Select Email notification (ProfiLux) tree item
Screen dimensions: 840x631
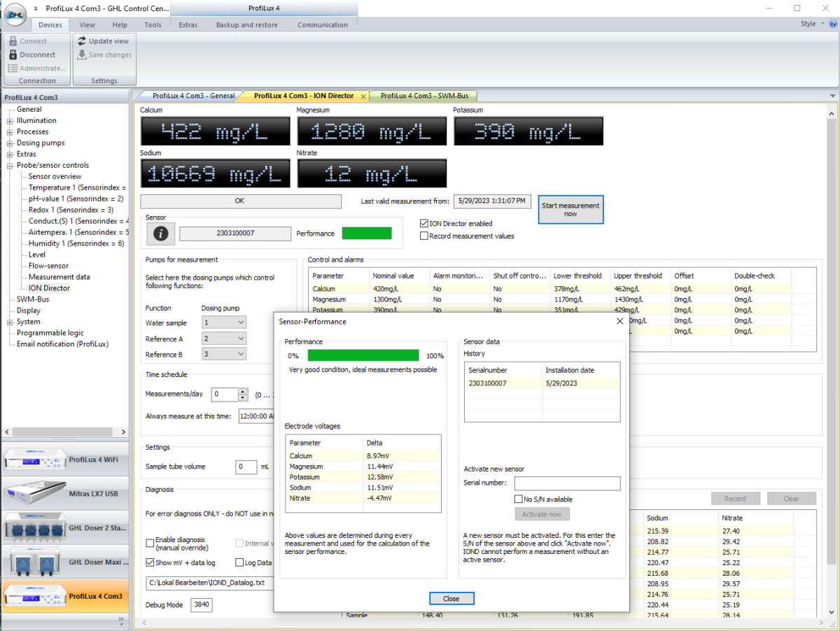[x=63, y=344]
